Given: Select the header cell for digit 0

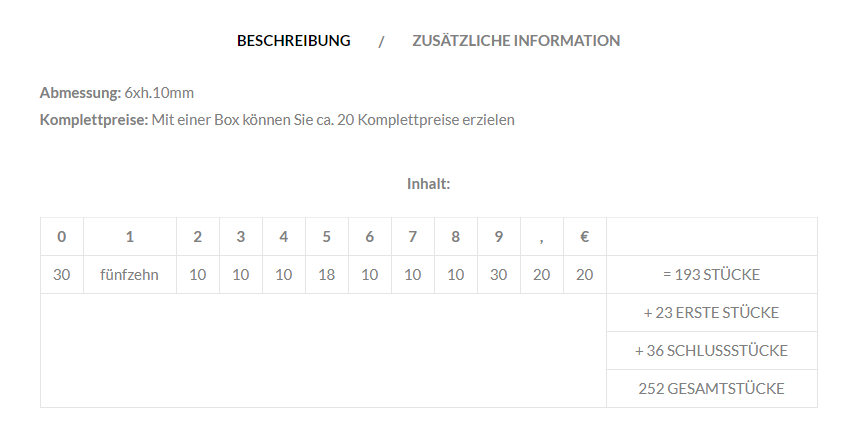Looking at the screenshot, I should pos(61,236).
